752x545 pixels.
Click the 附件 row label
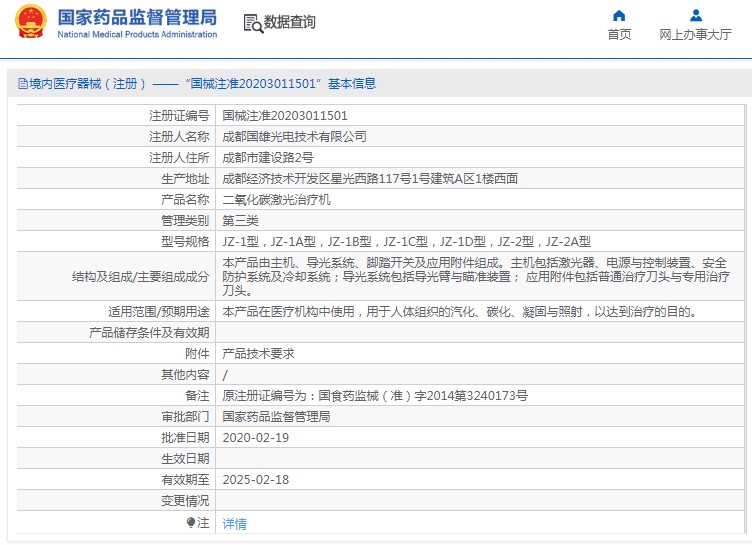point(197,354)
